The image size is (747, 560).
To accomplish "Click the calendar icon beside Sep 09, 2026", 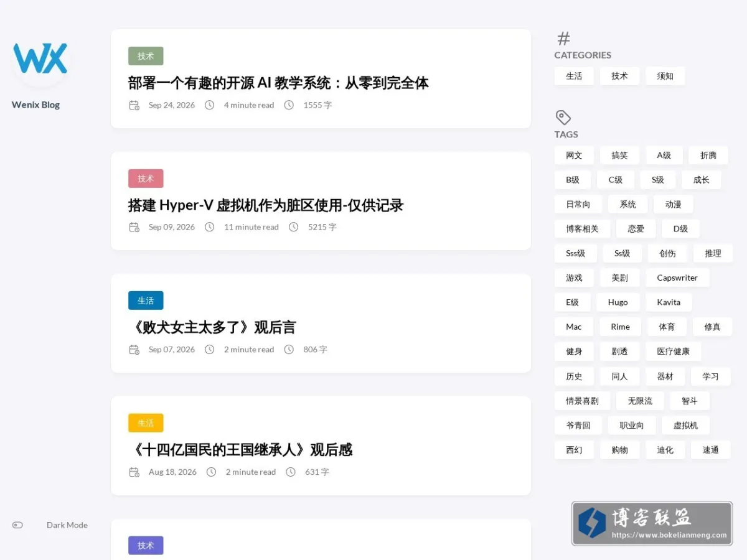I will coord(134,227).
